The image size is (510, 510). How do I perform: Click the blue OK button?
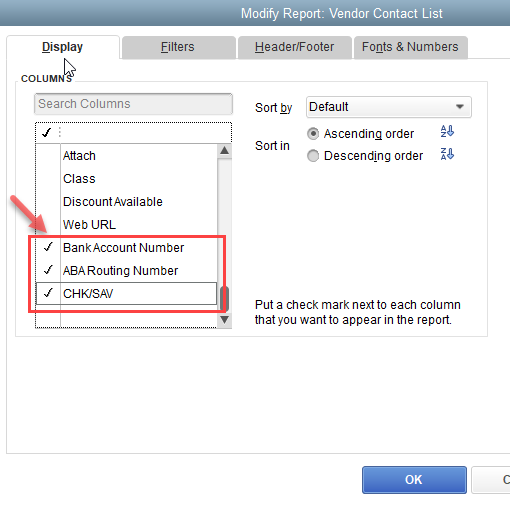pyautogui.click(x=414, y=480)
